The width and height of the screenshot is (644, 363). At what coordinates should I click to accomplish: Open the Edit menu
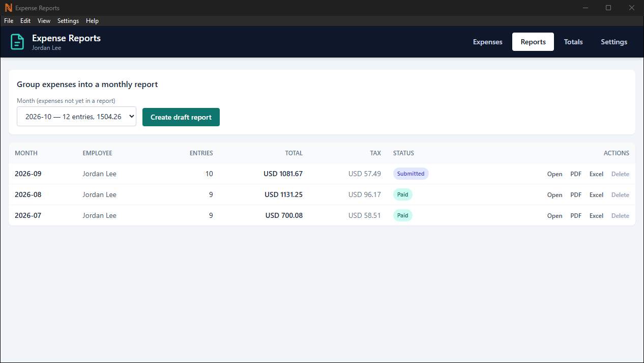(x=25, y=21)
